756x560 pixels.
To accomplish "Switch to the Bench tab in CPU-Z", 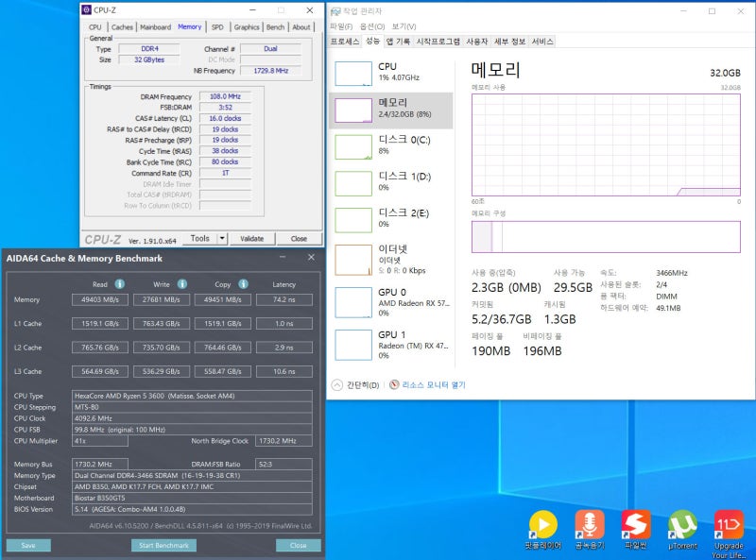I will tap(275, 27).
